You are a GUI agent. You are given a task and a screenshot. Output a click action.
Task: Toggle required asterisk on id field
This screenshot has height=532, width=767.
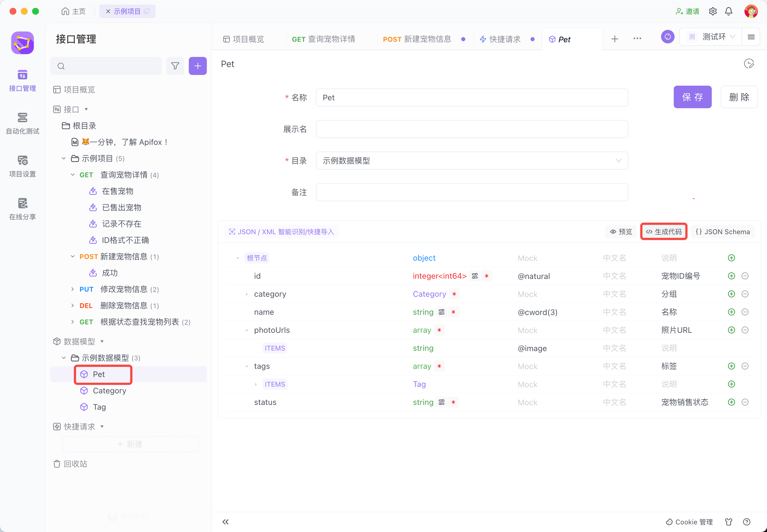(487, 276)
